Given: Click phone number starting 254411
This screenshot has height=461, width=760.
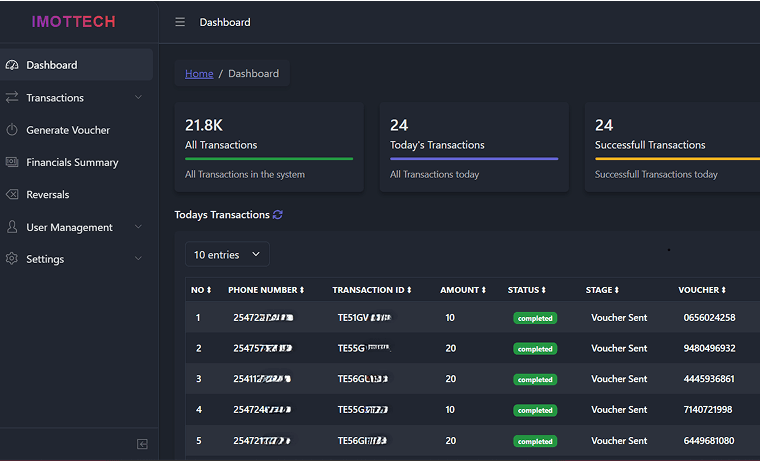Looking at the screenshot, I should click(262, 379).
